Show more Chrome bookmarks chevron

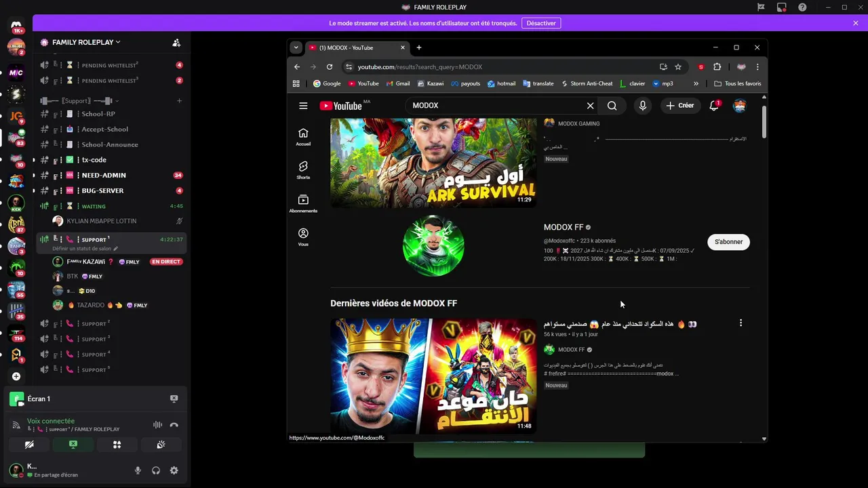click(696, 83)
